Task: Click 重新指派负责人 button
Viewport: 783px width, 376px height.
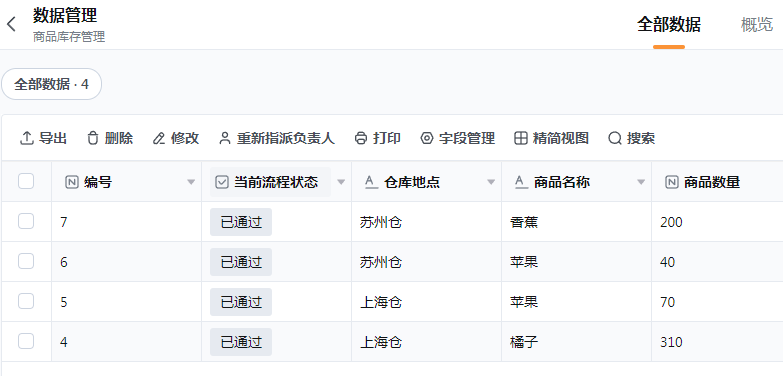Action: tap(277, 138)
